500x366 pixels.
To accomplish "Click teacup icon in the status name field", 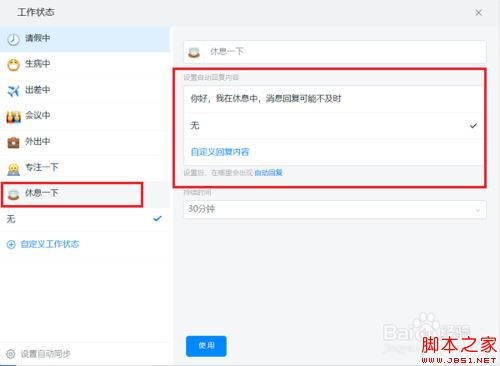I will (194, 52).
